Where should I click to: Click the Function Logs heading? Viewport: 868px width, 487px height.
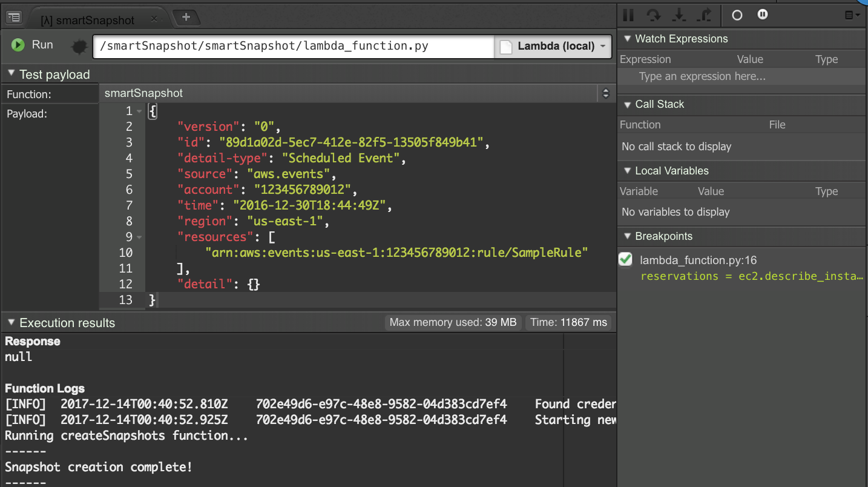45,388
